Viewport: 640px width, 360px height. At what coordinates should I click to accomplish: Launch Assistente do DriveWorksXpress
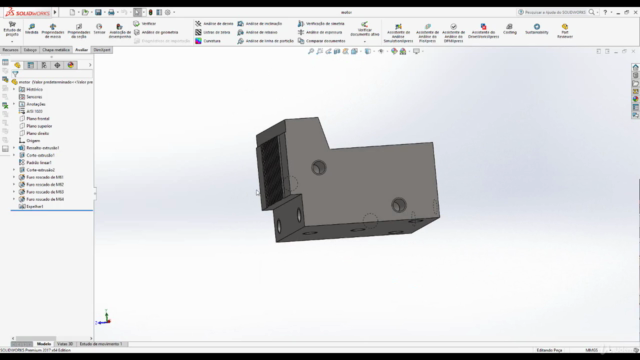point(483,31)
